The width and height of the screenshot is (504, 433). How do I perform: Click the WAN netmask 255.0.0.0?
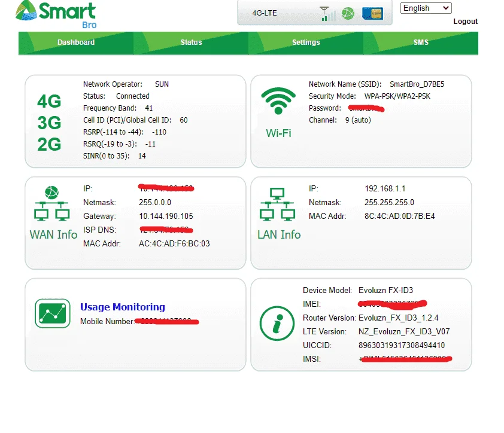point(155,202)
